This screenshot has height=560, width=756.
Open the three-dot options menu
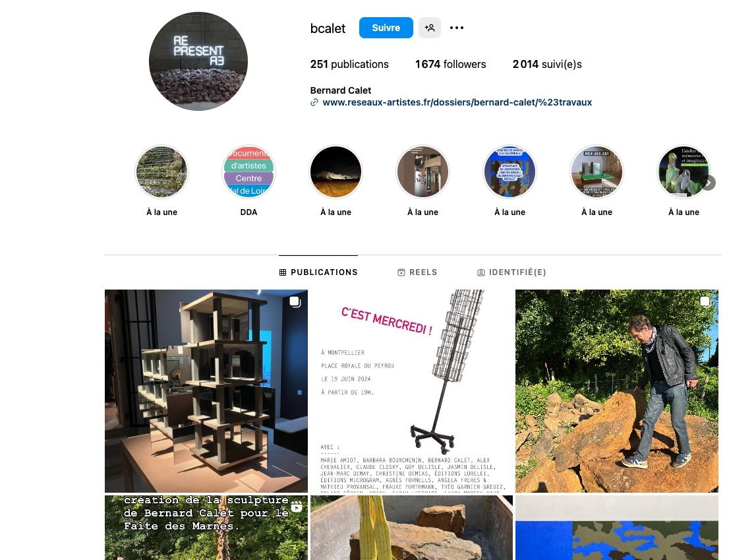(x=457, y=28)
